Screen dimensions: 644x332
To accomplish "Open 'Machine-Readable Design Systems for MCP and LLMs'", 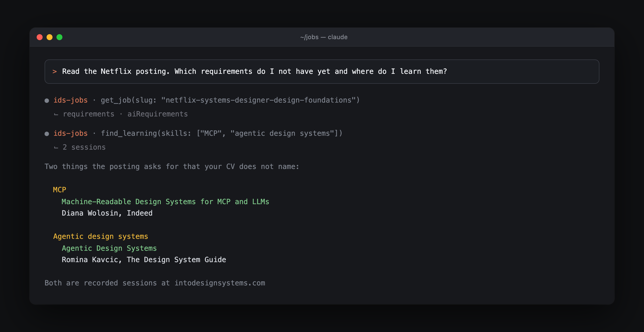I will pyautogui.click(x=165, y=201).
